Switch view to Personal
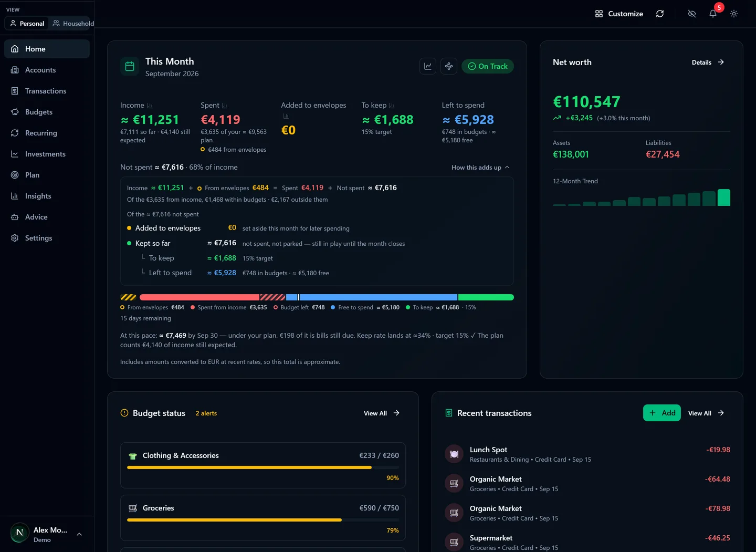Viewport: 756px width, 552px height. click(27, 24)
